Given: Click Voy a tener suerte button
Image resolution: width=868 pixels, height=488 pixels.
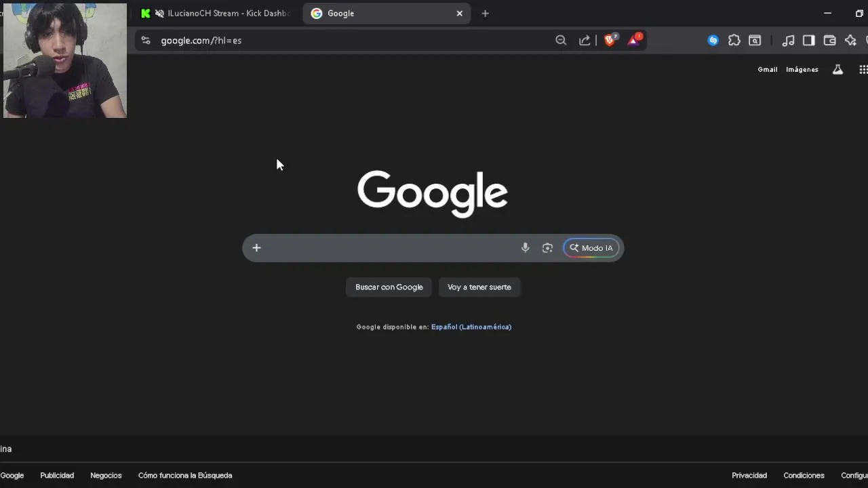Looking at the screenshot, I should pyautogui.click(x=479, y=287).
